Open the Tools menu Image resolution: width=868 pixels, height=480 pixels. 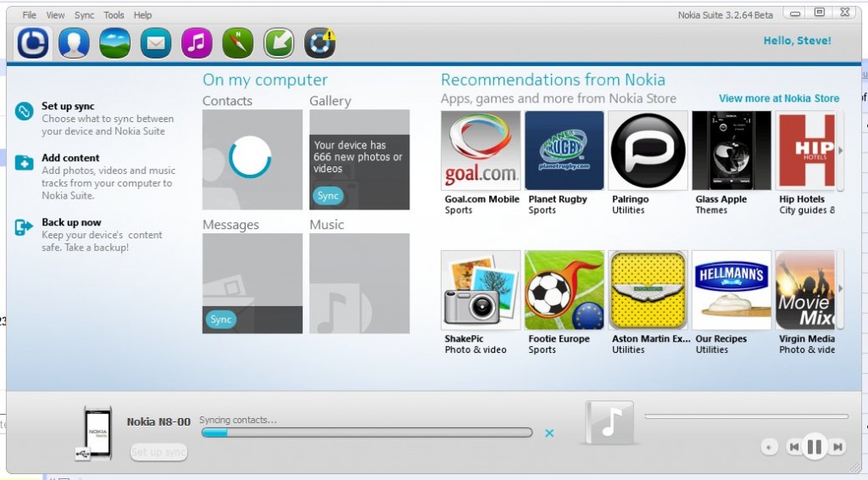[x=114, y=15]
